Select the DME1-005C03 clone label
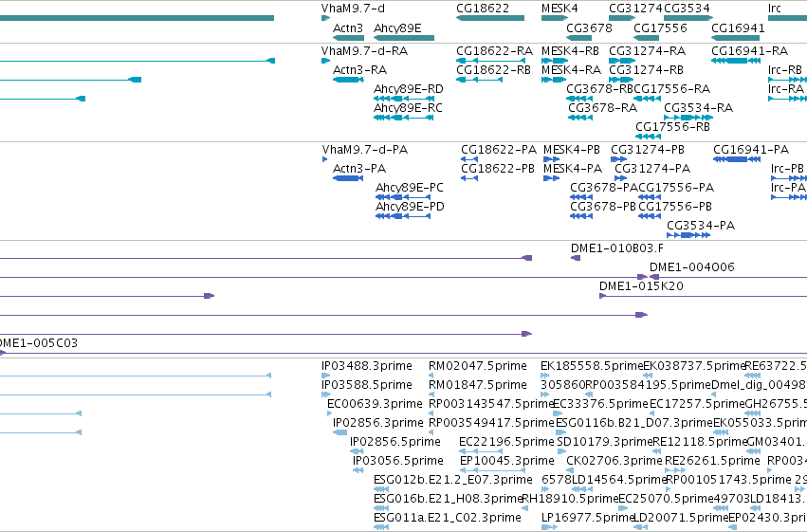 point(38,343)
